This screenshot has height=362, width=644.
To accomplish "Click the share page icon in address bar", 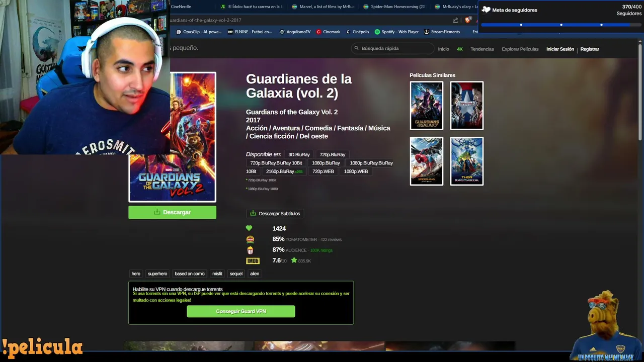I will point(455,20).
